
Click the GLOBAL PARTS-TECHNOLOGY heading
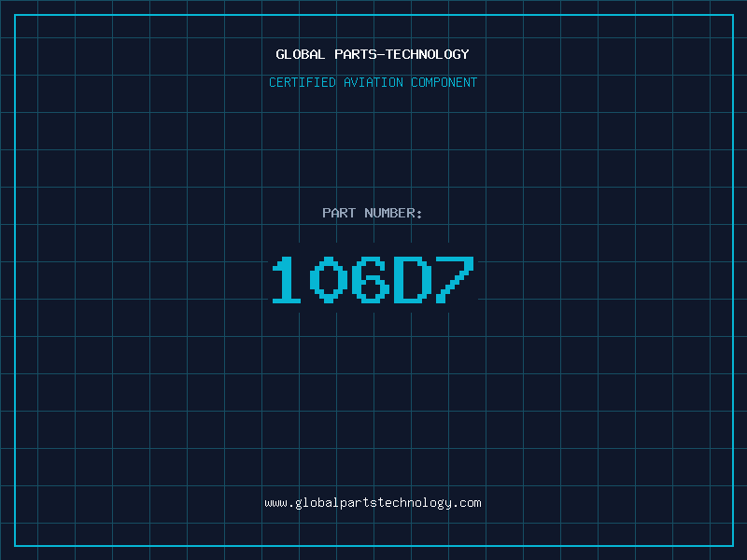373,54
